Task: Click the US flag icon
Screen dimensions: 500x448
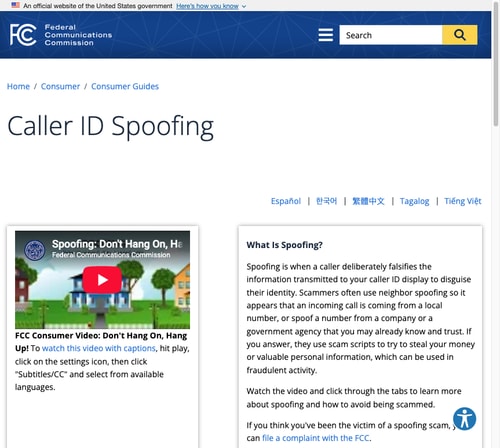Action: 15,5
